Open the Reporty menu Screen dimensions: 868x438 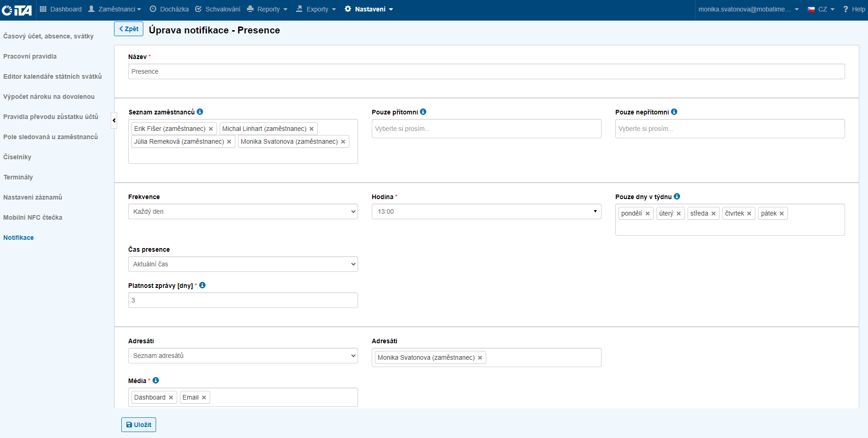(x=267, y=9)
